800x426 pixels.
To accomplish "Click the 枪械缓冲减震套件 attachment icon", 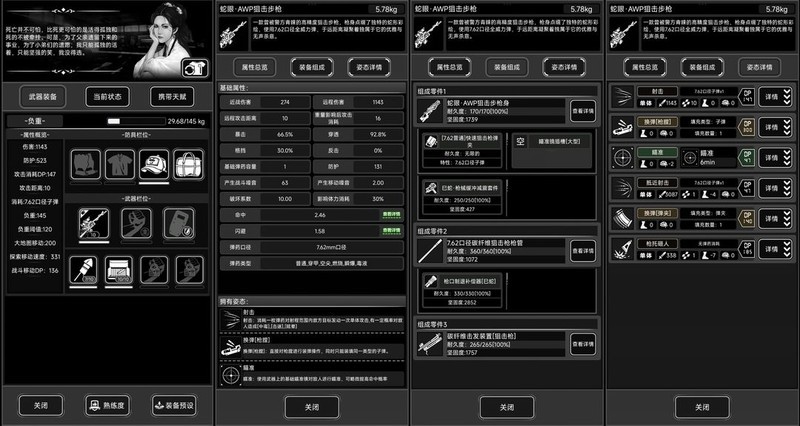I will click(432, 188).
